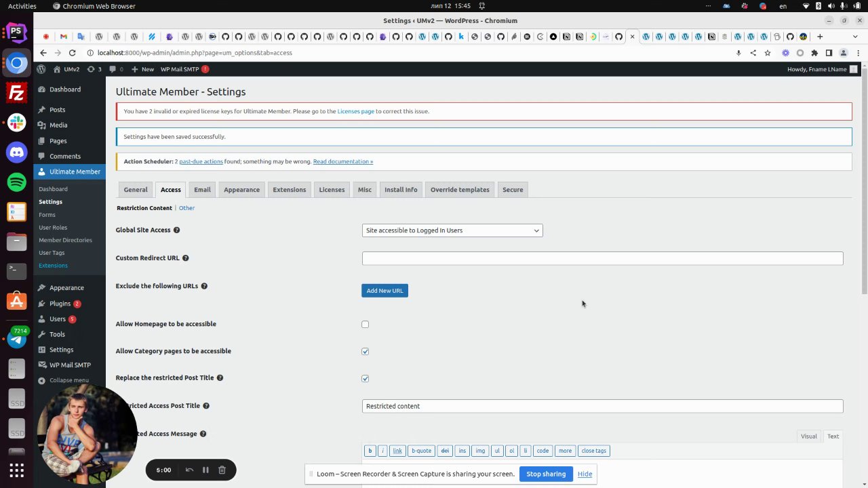The height and width of the screenshot is (488, 868).
Task: Switch to Other sub-section link
Action: (x=186, y=208)
